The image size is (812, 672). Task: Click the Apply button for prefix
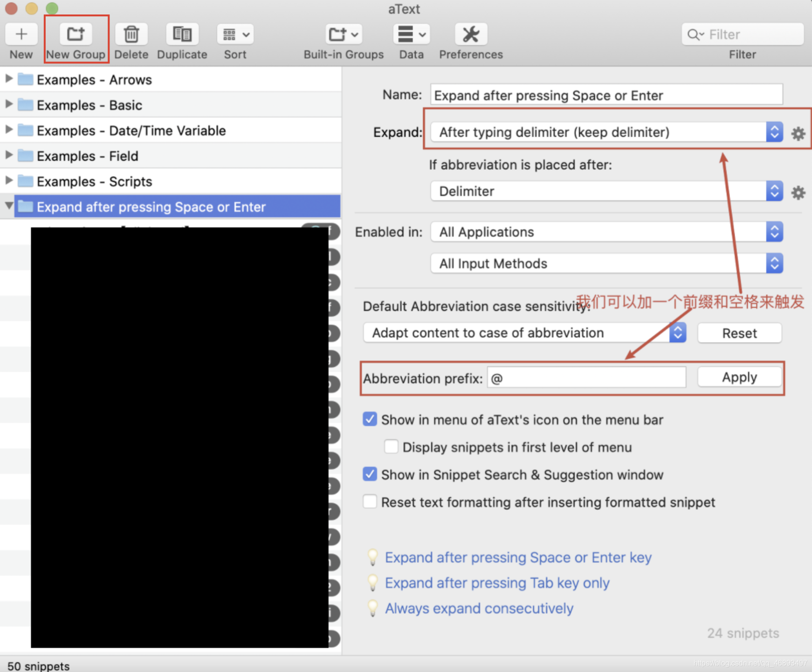click(x=739, y=377)
